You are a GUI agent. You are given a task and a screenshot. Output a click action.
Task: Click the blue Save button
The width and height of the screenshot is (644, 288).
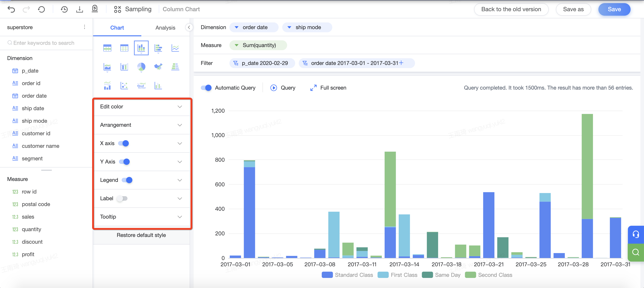pyautogui.click(x=614, y=9)
